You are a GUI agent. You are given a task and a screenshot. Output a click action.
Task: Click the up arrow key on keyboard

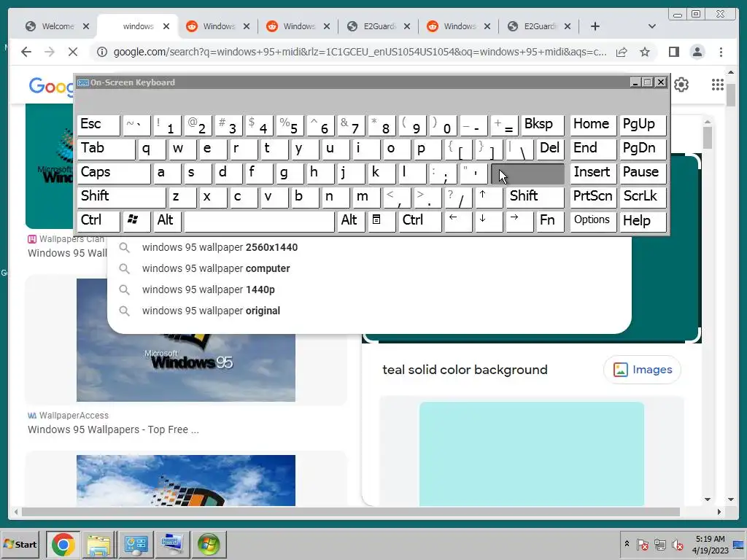click(489, 197)
